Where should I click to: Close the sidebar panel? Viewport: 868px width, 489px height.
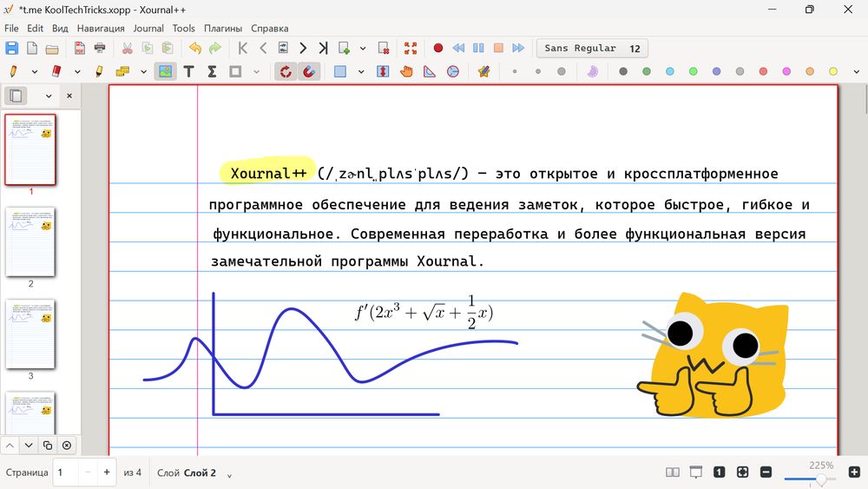[69, 96]
